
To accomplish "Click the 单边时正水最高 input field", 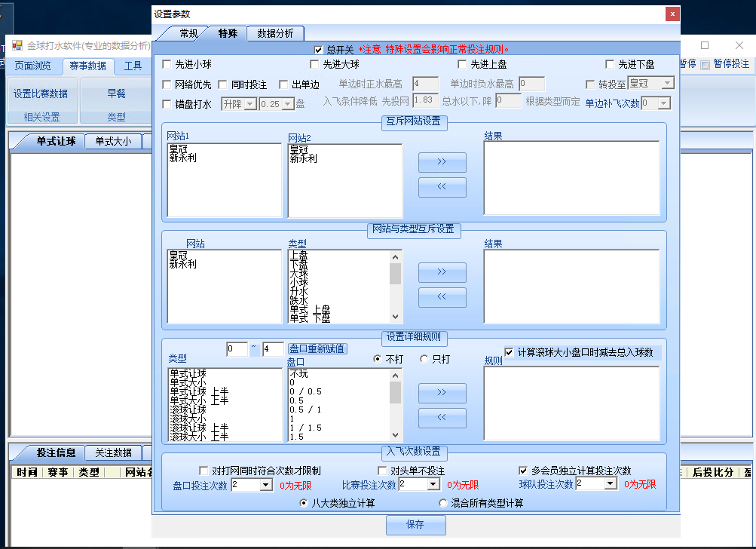I will tap(426, 84).
